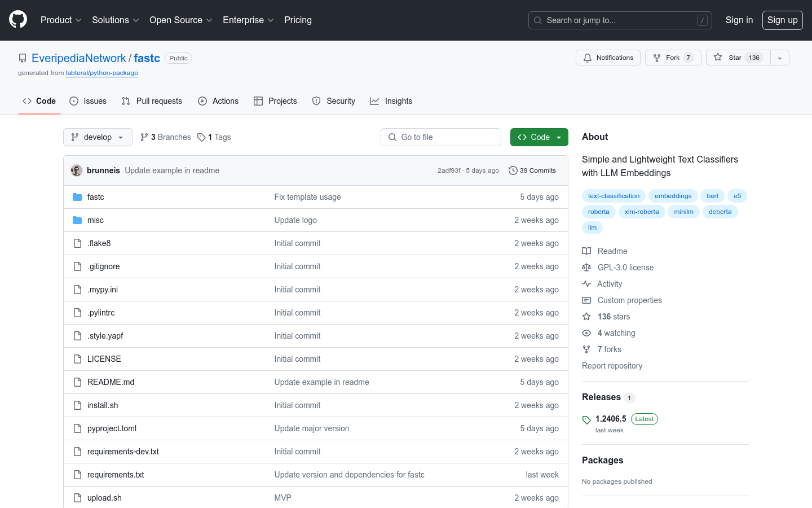
Task: Switch to the Issues tab
Action: (x=88, y=101)
